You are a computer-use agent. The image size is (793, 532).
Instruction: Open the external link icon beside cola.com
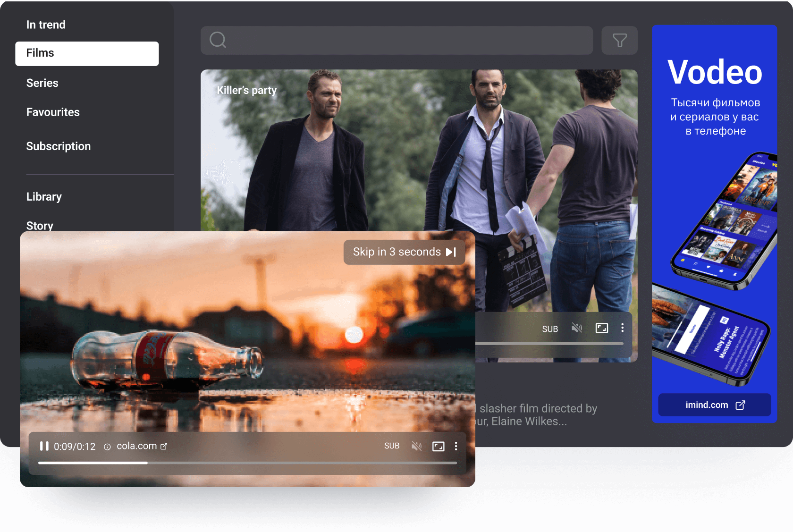[164, 446]
